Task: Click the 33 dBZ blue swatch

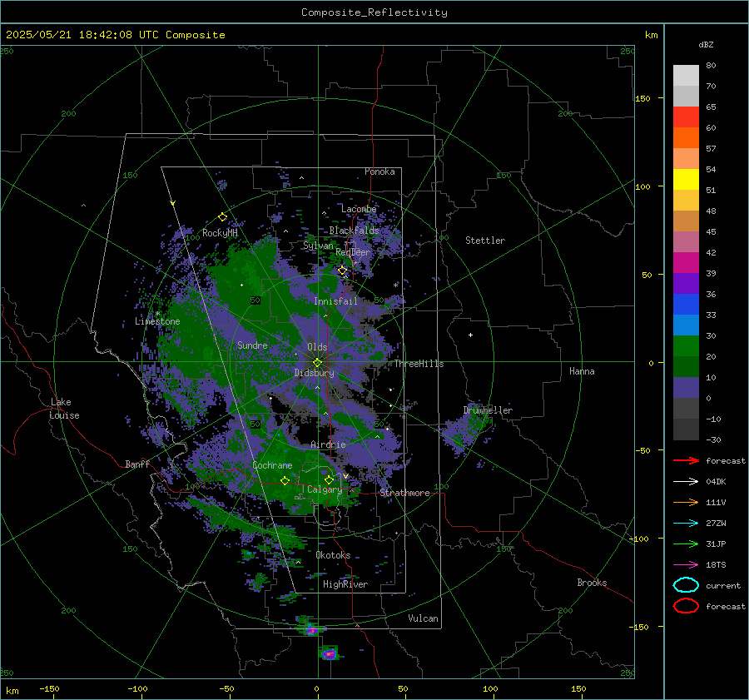Action: [686, 304]
